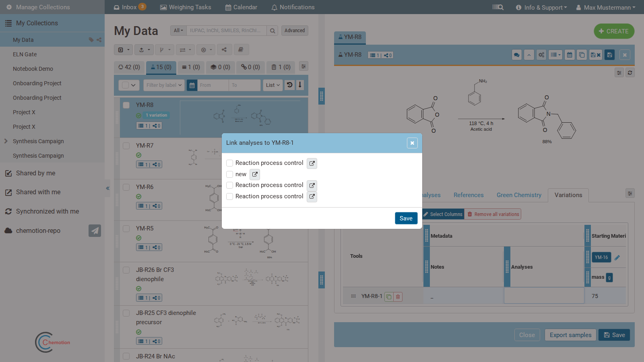This screenshot has width=644, height=362.
Task: Open the Inbox
Action: (x=130, y=7)
